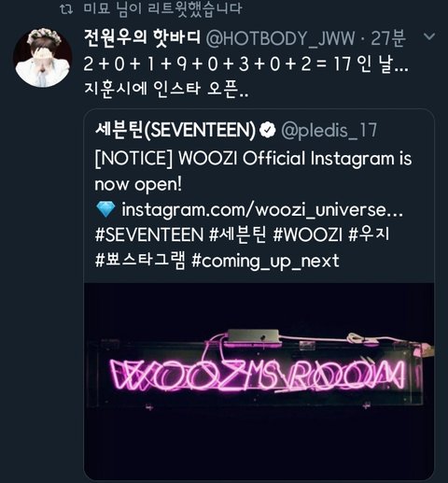The width and height of the screenshot is (448, 483).
Task: Click the 세븐틴(SEVENTEEN) account name
Action: [x=175, y=130]
